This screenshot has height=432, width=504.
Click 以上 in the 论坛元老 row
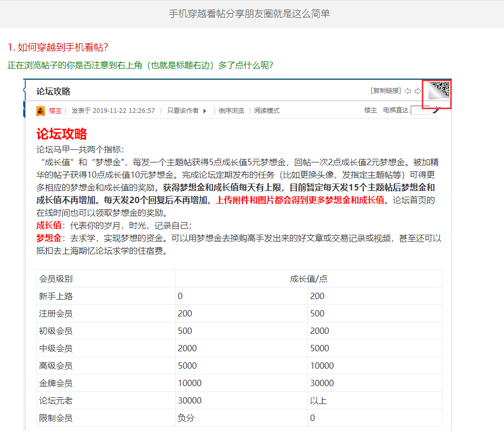coord(318,400)
